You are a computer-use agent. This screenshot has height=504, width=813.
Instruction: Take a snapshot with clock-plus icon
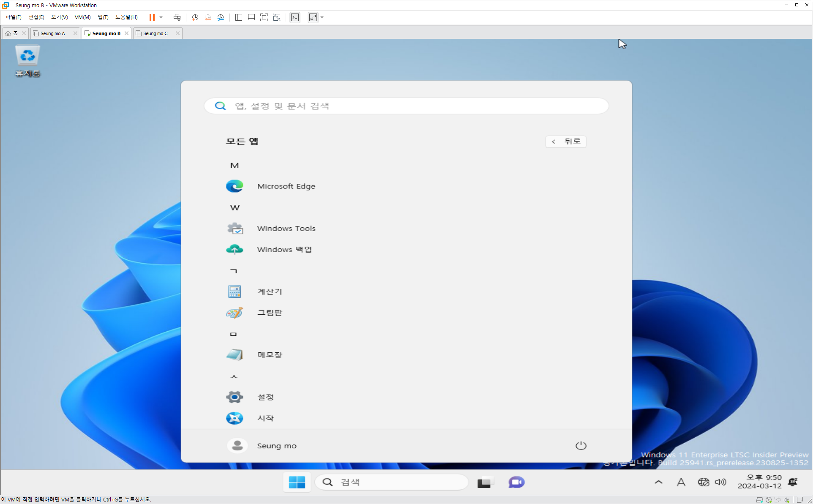[195, 17]
